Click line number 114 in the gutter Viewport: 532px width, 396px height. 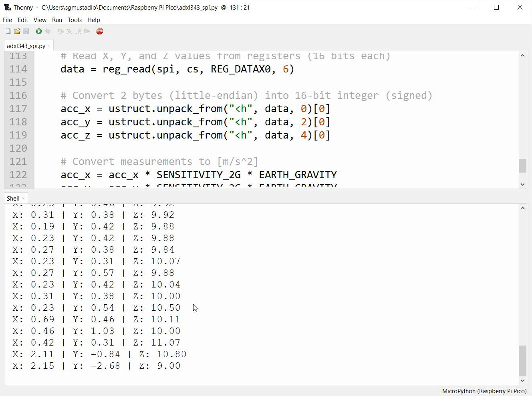coord(18,69)
